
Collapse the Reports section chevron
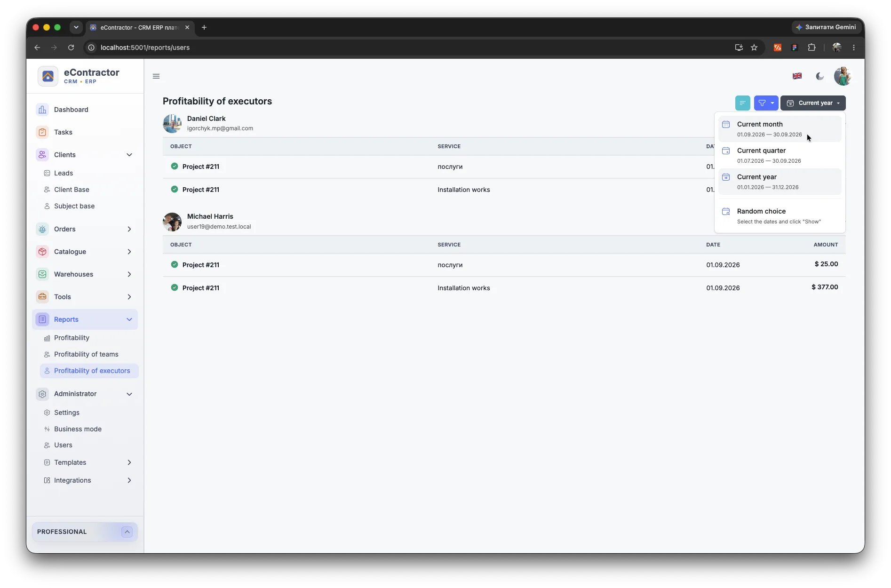(x=129, y=319)
